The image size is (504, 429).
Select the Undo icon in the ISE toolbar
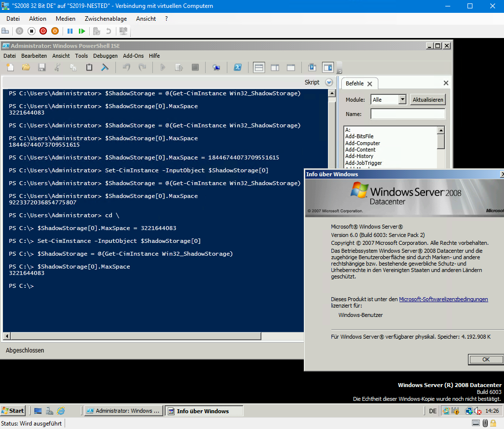click(127, 67)
